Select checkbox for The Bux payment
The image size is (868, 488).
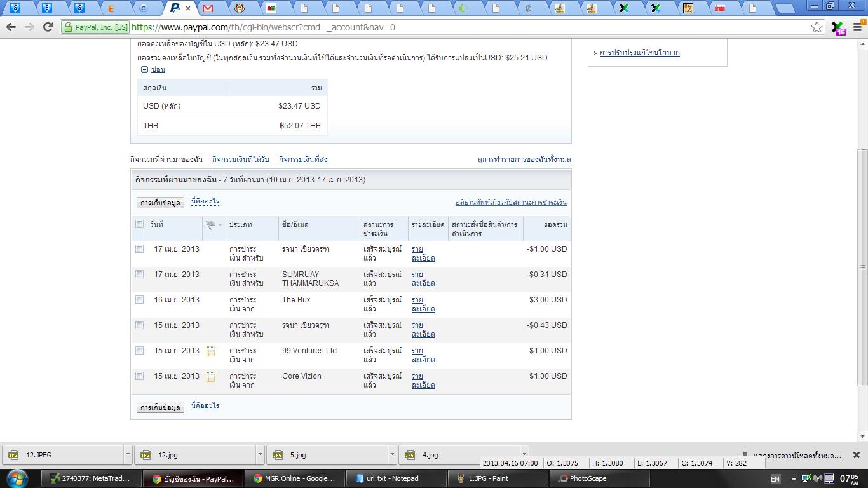140,300
